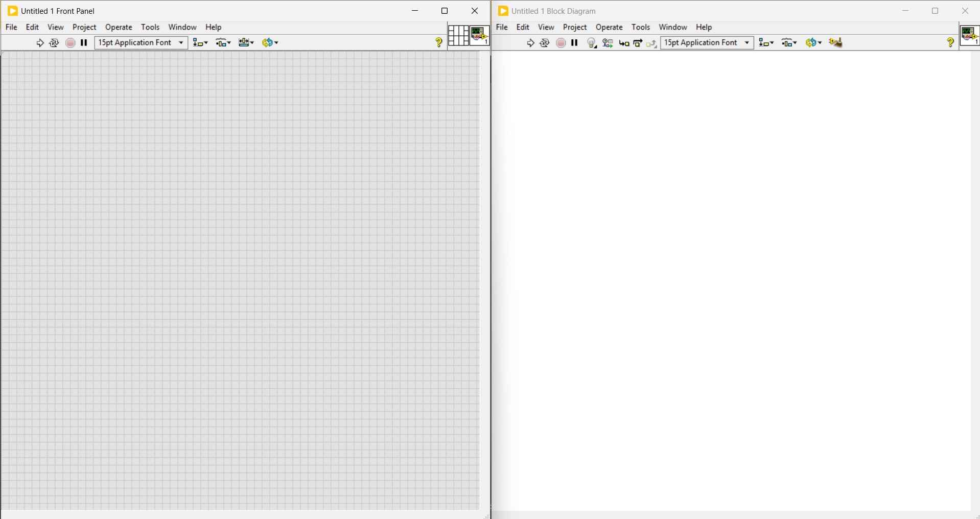980x519 pixels.
Task: Open Distribute Objects menu in Block Diagram
Action: pos(789,43)
